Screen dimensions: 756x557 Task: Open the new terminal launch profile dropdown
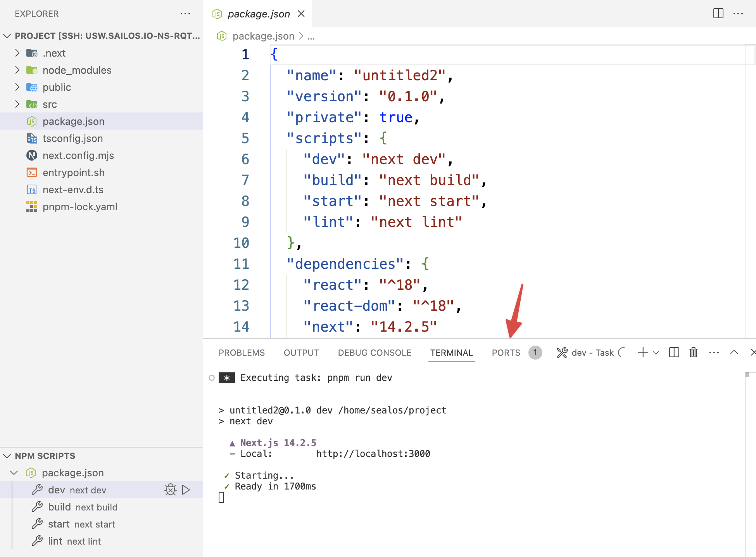point(656,353)
